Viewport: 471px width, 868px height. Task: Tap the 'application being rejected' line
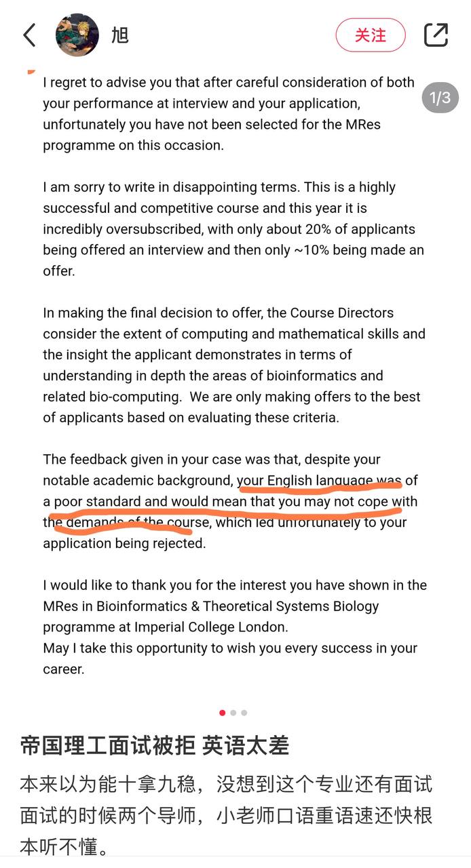click(124, 544)
